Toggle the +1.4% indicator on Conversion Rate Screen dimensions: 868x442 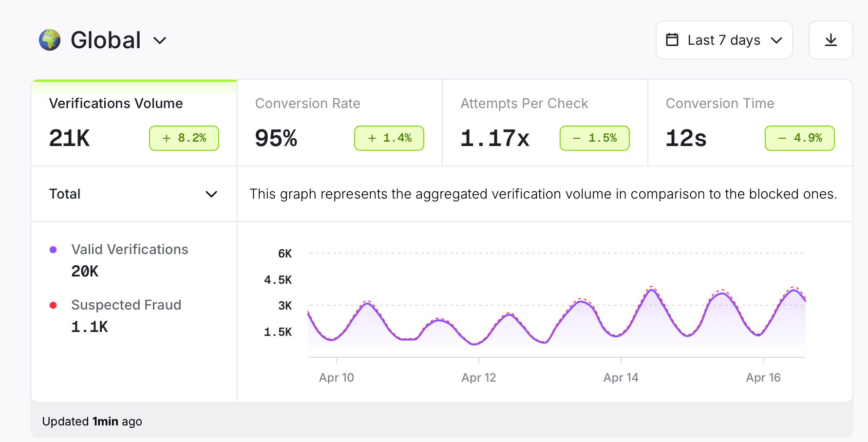click(389, 138)
